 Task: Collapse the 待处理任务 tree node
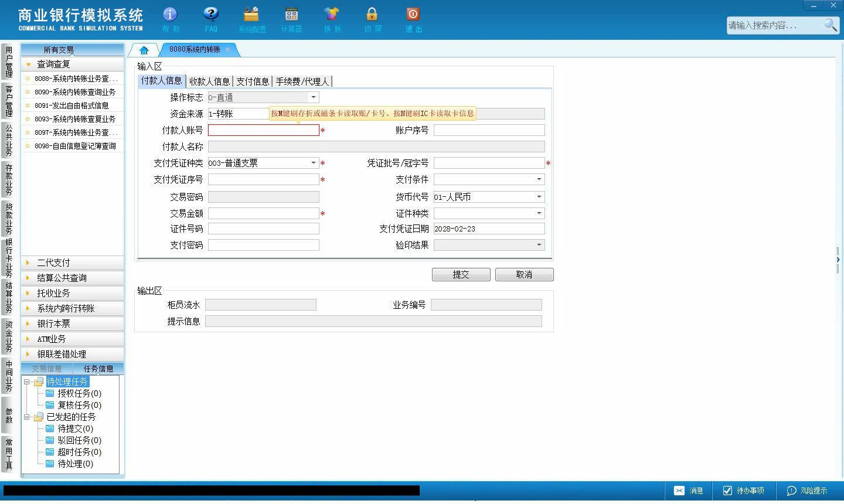pyautogui.click(x=26, y=382)
